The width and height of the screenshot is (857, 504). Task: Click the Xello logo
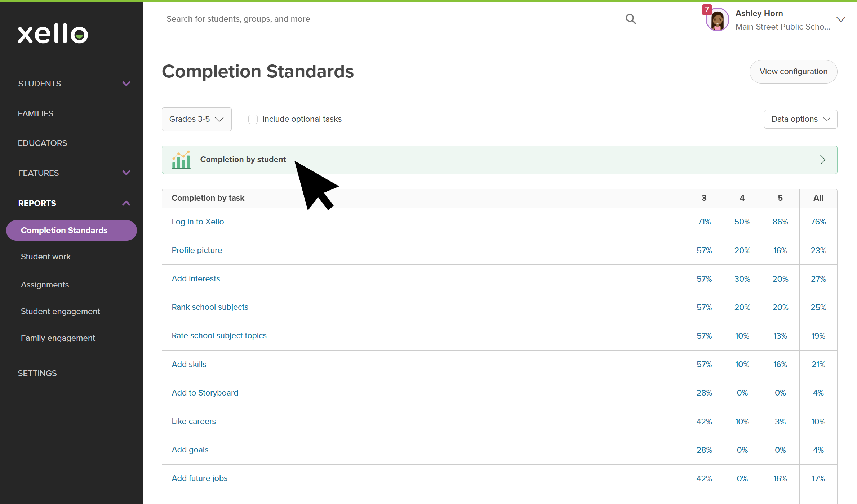coord(53,34)
